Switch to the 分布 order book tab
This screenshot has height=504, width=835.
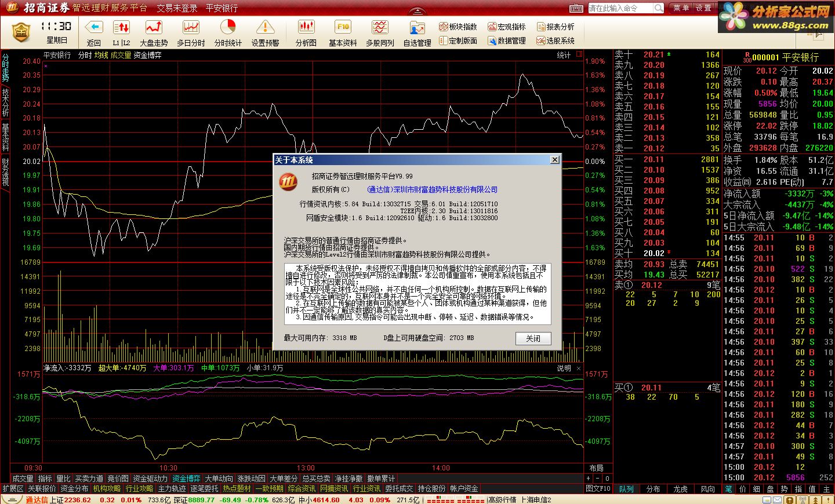click(x=654, y=489)
